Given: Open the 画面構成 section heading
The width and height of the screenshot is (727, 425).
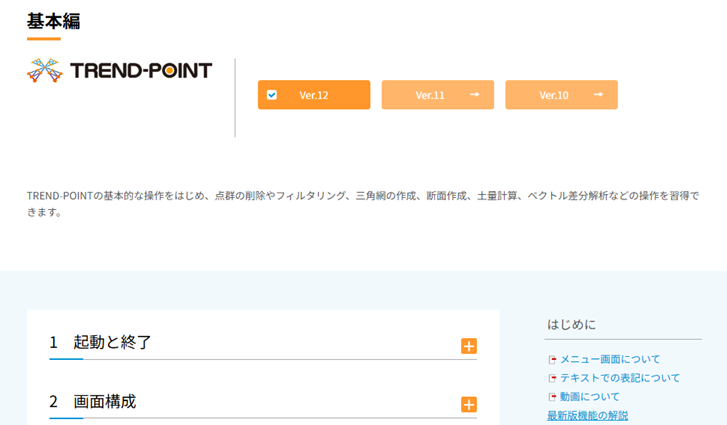Looking at the screenshot, I should pyautogui.click(x=104, y=401).
